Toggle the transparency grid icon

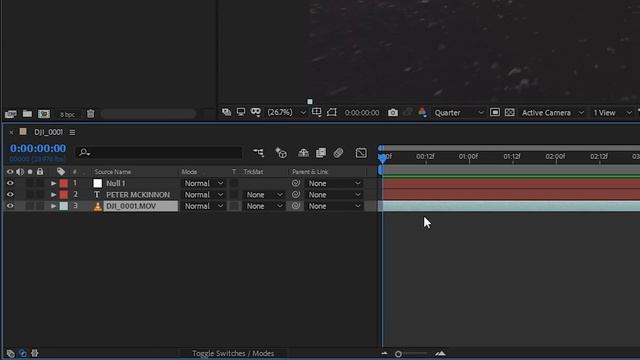(x=509, y=112)
